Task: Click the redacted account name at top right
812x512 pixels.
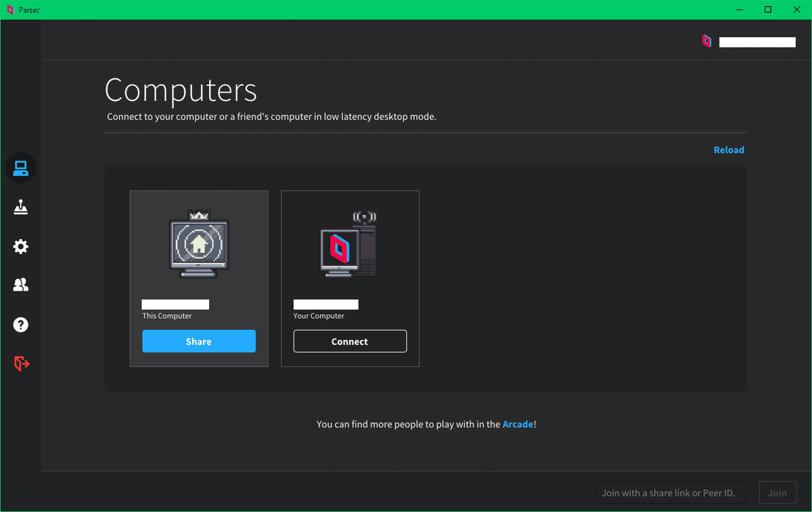Action: [x=757, y=42]
